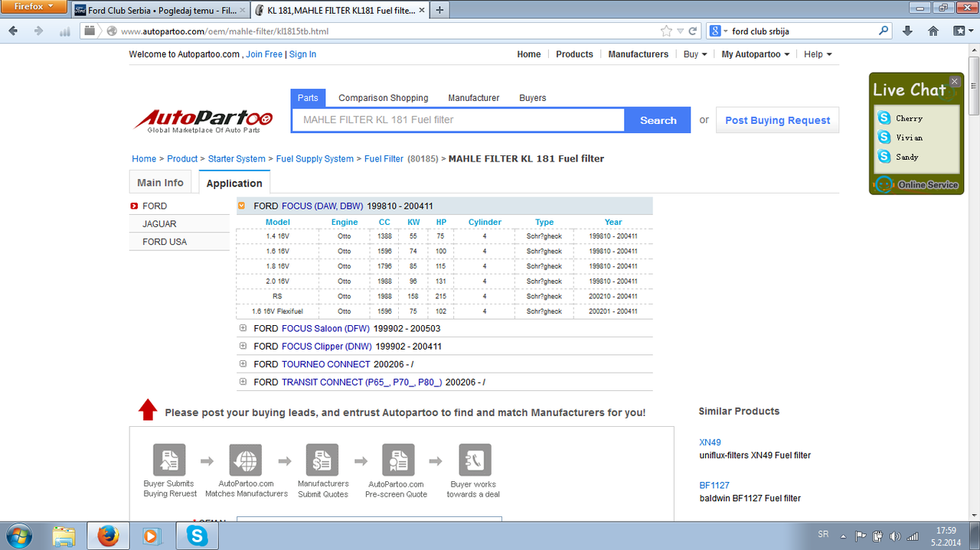Screen dimensions: 980x550
Task: Select FORD USA in the make list
Action: (x=165, y=242)
